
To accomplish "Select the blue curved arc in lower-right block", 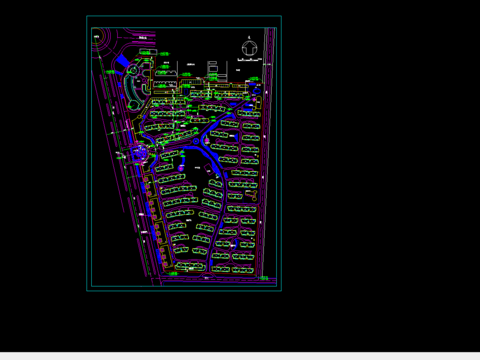I will click(236, 244).
